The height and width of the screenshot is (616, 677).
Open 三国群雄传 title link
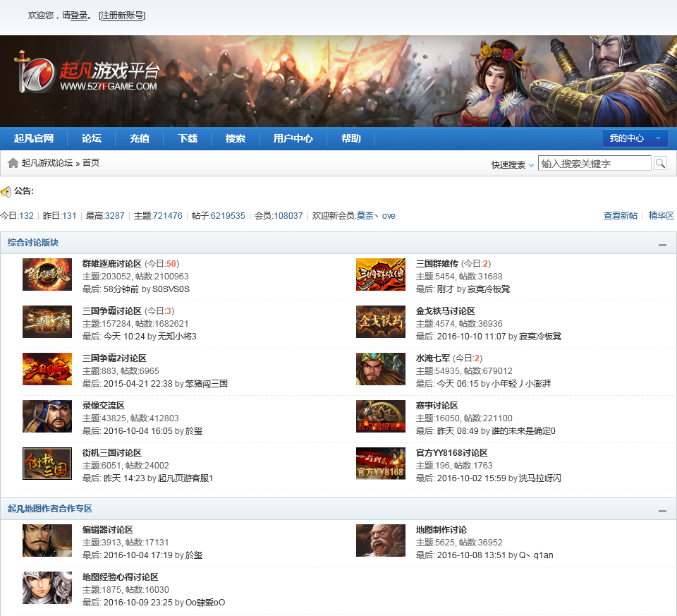(x=437, y=263)
